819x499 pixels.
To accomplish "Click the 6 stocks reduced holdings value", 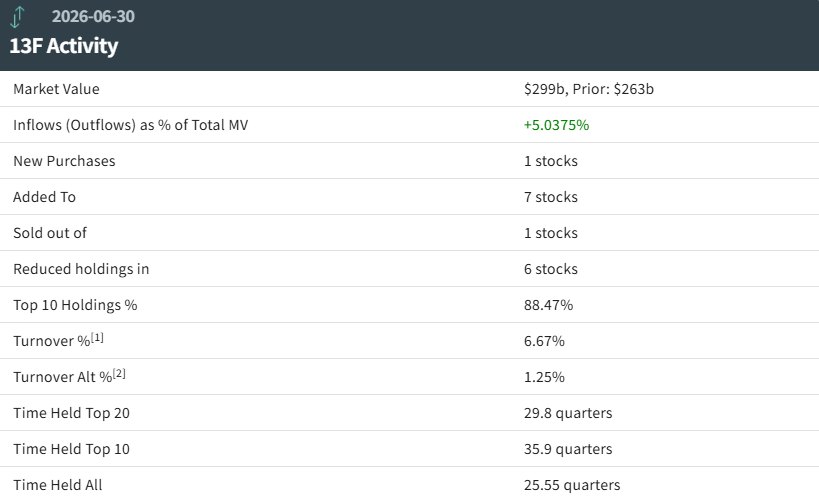I will click(x=551, y=269).
